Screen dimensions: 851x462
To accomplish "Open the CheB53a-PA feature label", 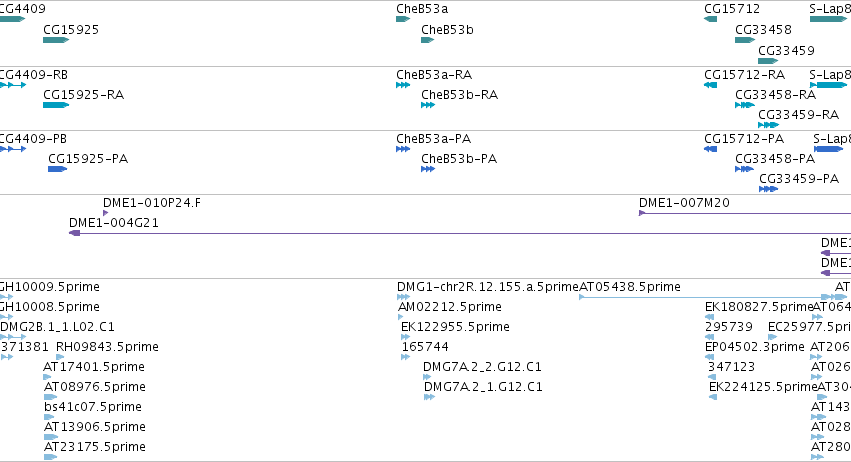I will (x=434, y=138).
